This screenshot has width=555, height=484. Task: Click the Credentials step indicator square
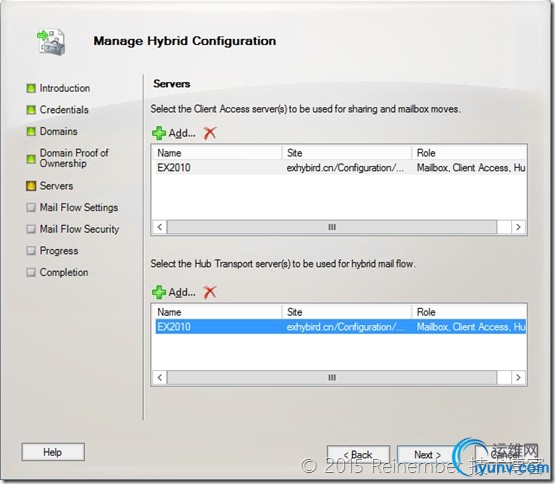pos(31,110)
